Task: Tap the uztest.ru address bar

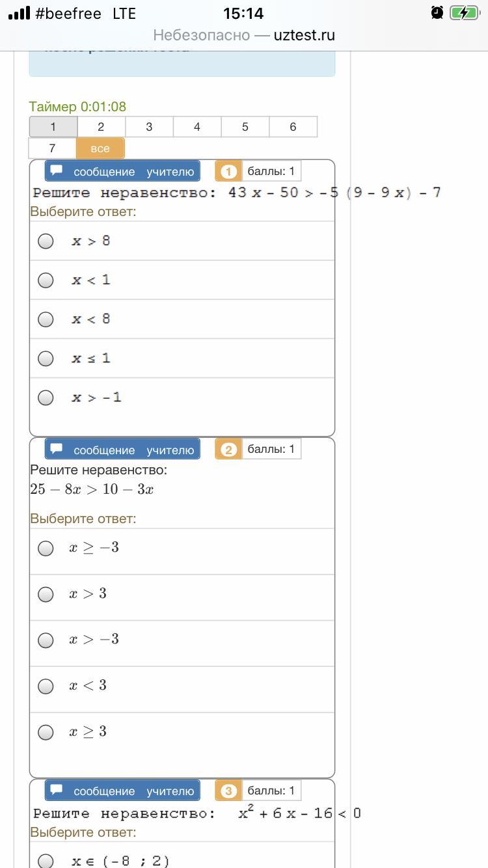Action: [244, 35]
